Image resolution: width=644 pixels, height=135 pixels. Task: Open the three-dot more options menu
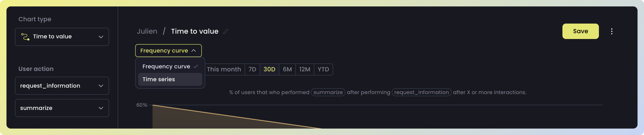pyautogui.click(x=612, y=31)
